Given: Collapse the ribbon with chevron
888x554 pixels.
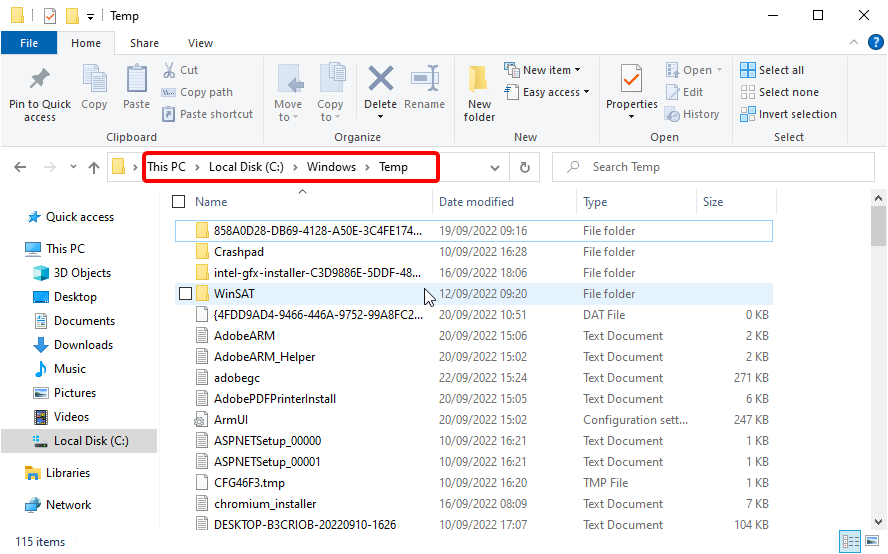Looking at the screenshot, I should [x=853, y=42].
